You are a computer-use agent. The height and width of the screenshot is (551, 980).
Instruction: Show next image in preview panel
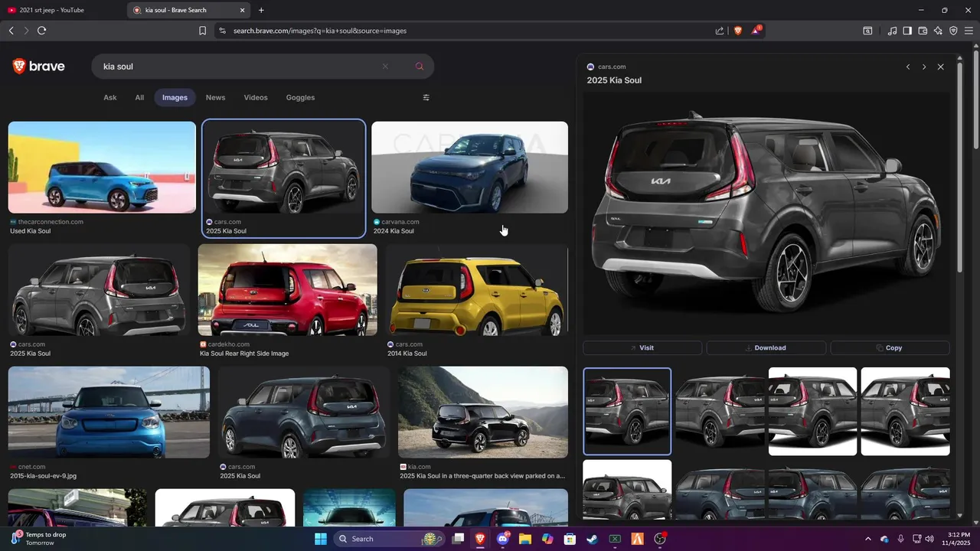click(924, 67)
